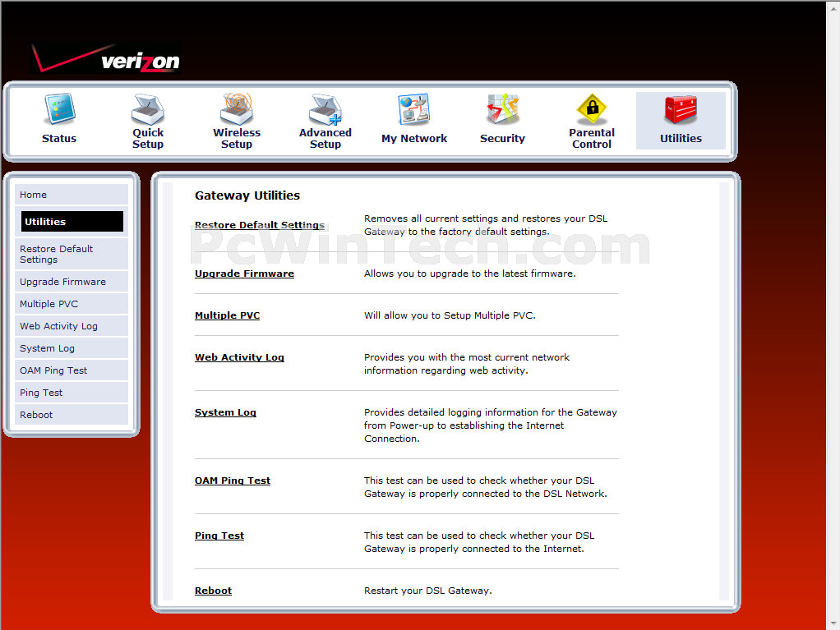Open the My Network label
Viewport: 840px width, 630px height.
click(x=414, y=139)
